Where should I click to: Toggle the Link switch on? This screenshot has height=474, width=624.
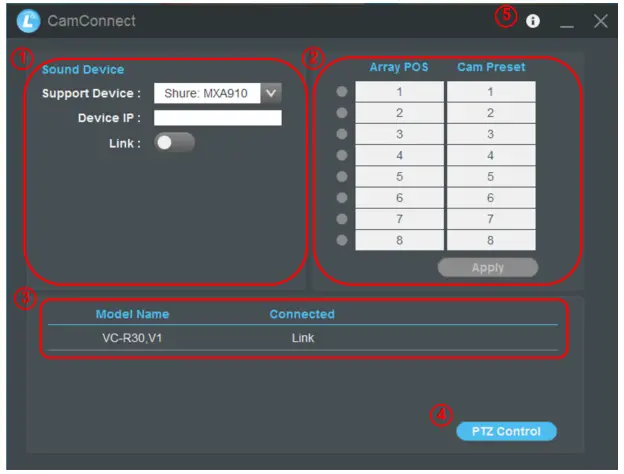[174, 142]
